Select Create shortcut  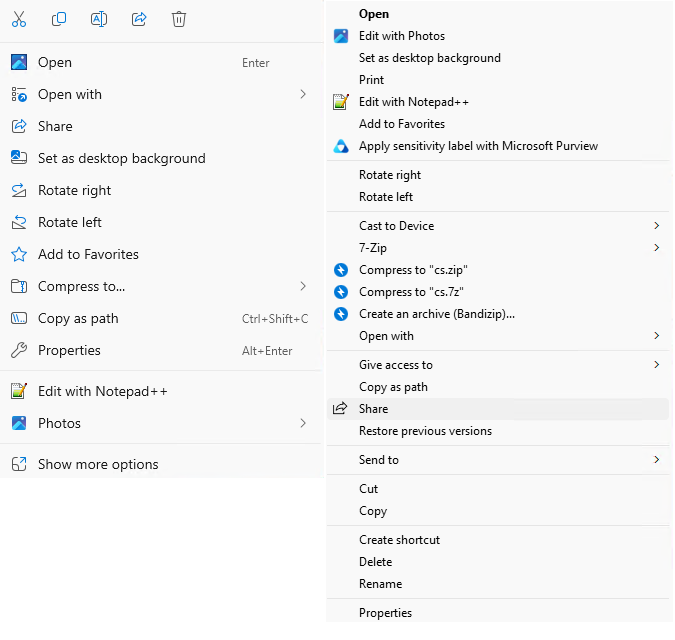pos(399,540)
